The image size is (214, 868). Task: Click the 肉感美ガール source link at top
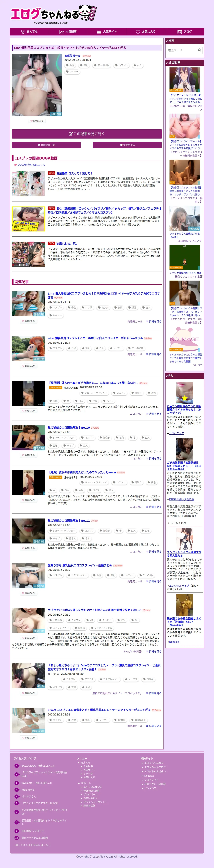coord(72,56)
